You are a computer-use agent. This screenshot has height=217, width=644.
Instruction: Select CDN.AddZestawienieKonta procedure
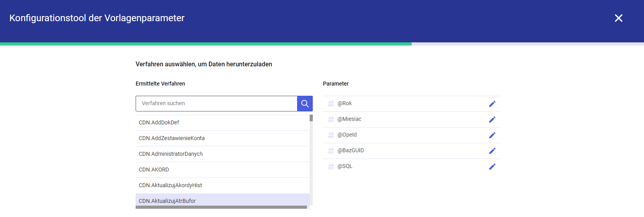(x=223, y=138)
